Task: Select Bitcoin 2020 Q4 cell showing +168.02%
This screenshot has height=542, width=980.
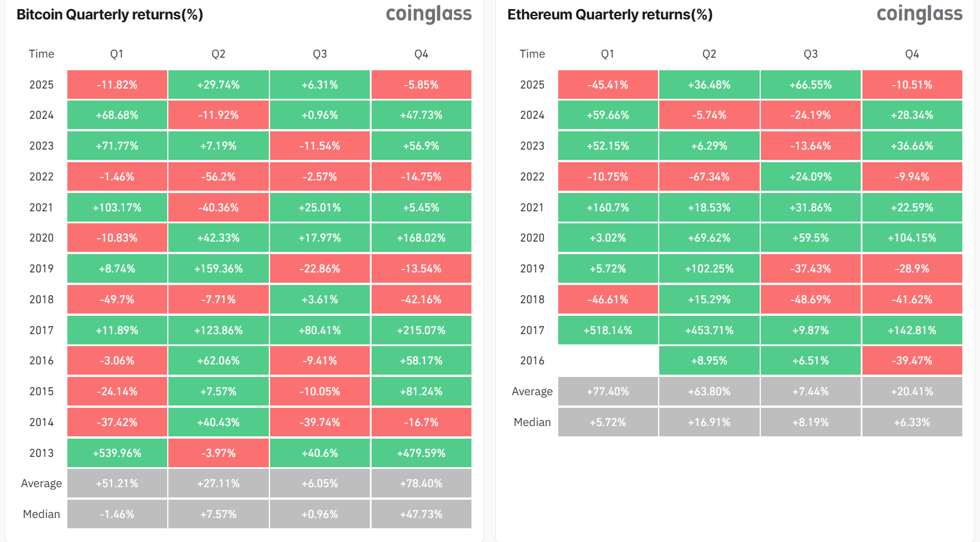Action: coord(421,238)
